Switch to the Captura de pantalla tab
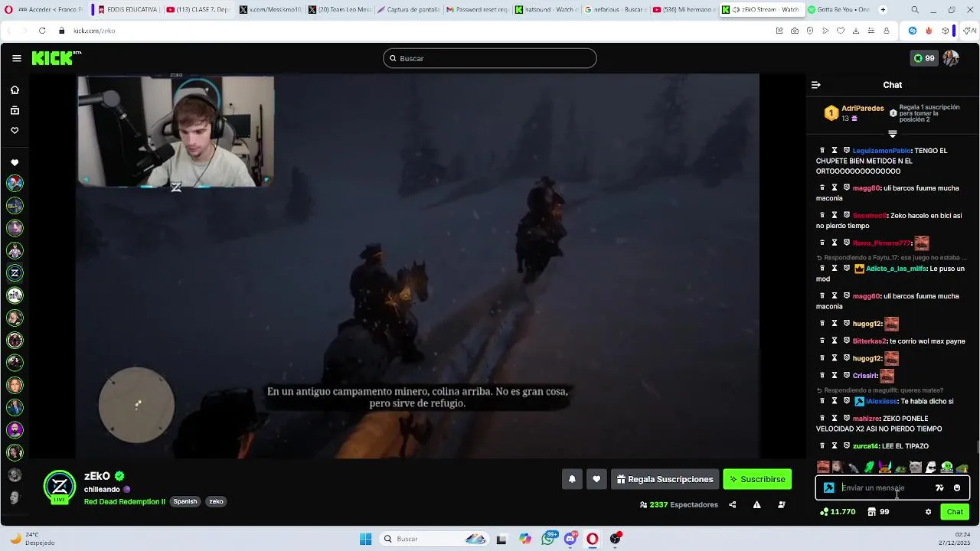This screenshot has height=551, width=980. (407, 10)
